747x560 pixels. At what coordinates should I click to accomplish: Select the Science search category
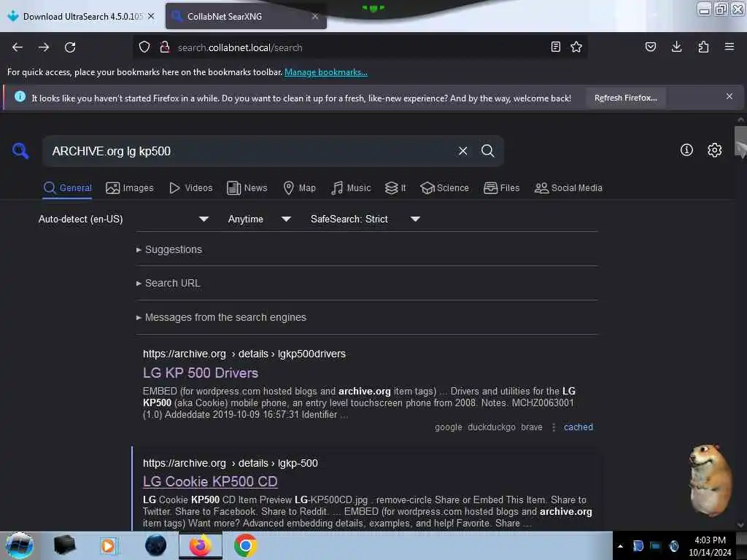pos(444,188)
